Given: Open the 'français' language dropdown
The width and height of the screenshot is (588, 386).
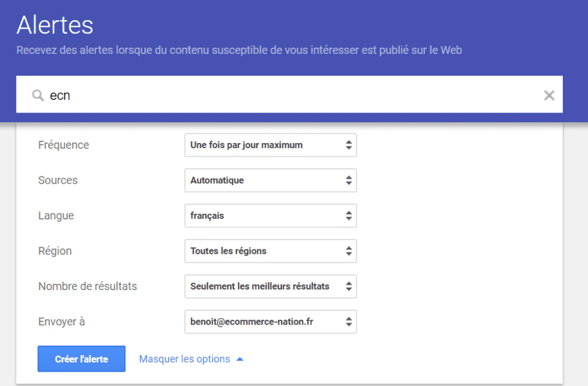Looking at the screenshot, I should tap(270, 215).
